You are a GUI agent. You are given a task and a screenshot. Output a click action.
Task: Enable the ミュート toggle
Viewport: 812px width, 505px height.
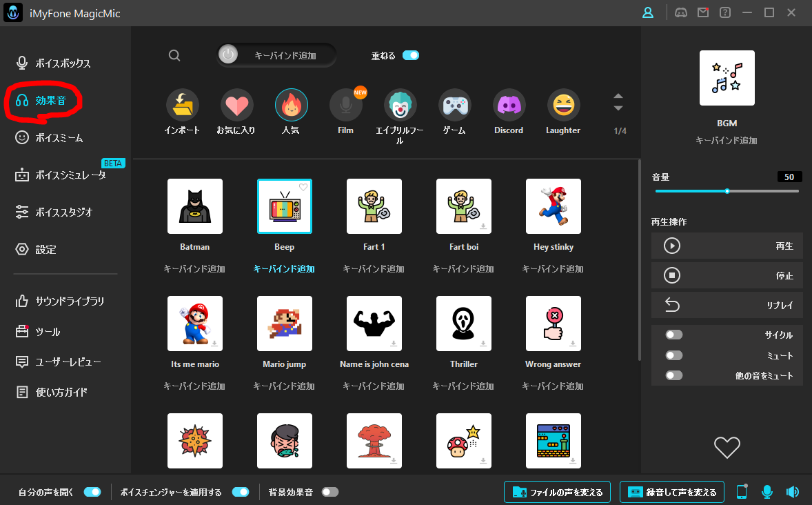[x=673, y=355]
